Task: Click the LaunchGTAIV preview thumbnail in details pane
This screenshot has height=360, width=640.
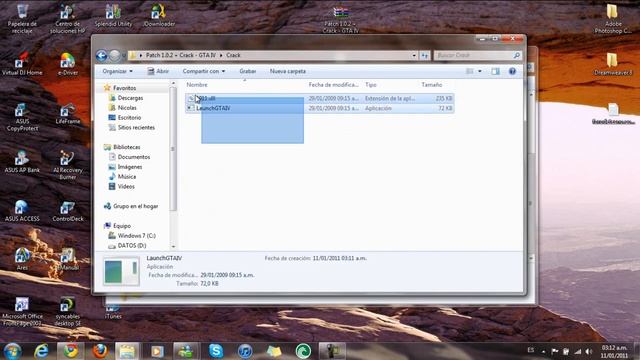Action: [121, 271]
